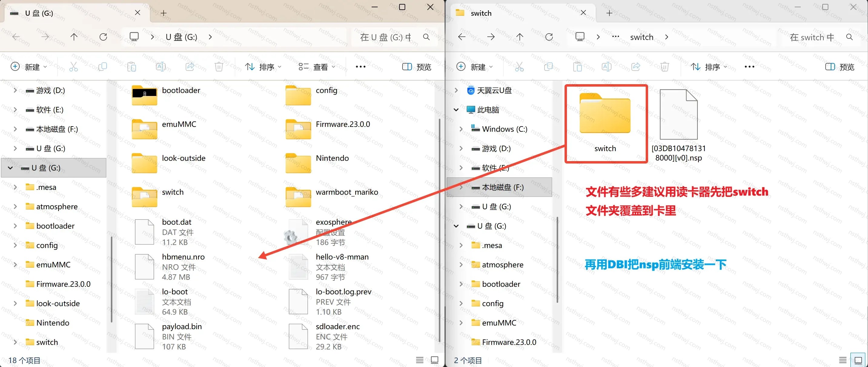Image resolution: width=868 pixels, height=367 pixels.
Task: Click Cut icon in left window toolbar
Action: 74,67
